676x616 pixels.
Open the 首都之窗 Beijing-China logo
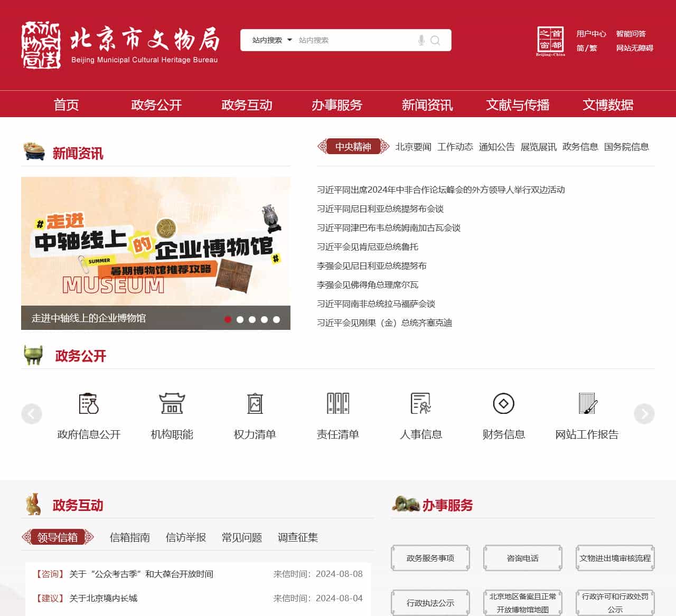pyautogui.click(x=550, y=41)
